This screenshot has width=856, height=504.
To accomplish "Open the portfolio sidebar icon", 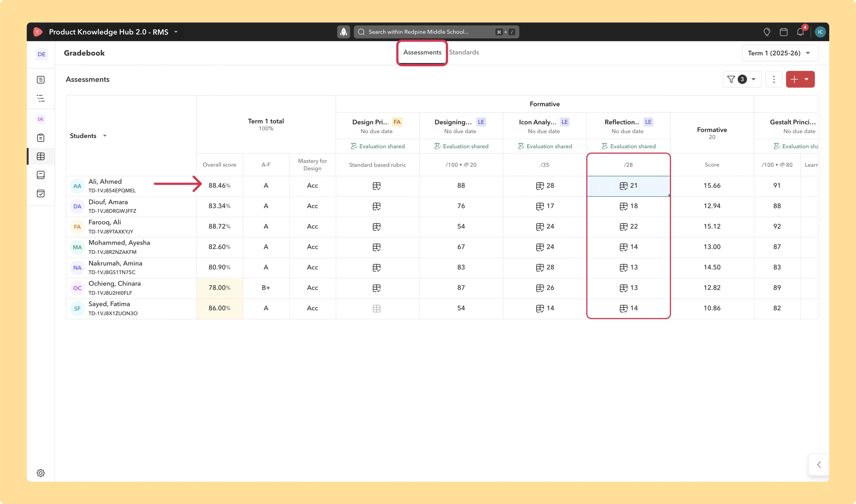I will (41, 175).
